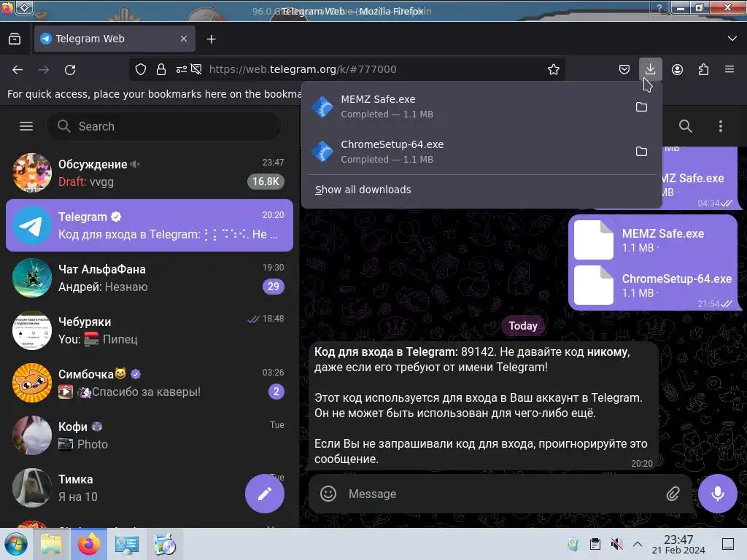Click the forward navigation arrow
Image resolution: width=747 pixels, height=560 pixels.
44,69
